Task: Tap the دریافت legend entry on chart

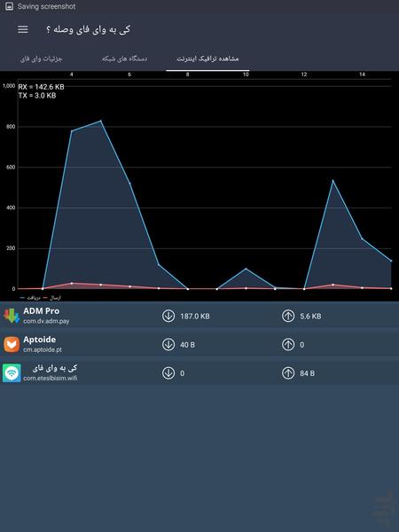Action: 30,298
